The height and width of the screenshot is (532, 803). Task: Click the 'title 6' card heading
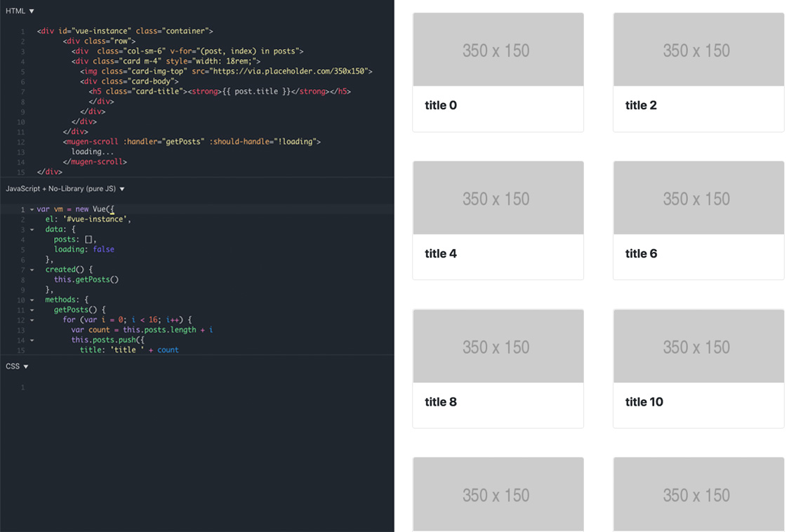641,254
